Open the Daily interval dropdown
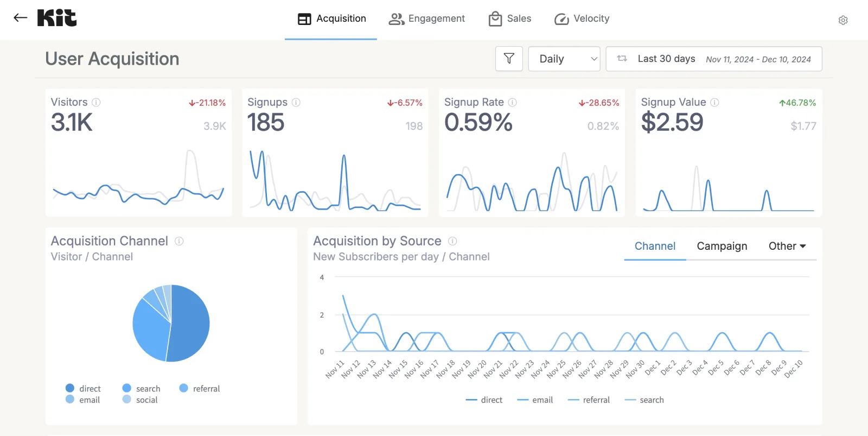 click(564, 59)
